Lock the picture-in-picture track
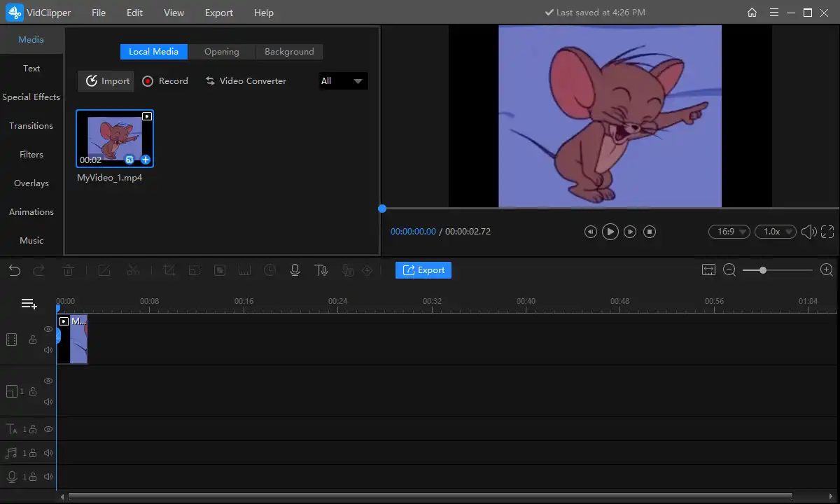 (32, 391)
